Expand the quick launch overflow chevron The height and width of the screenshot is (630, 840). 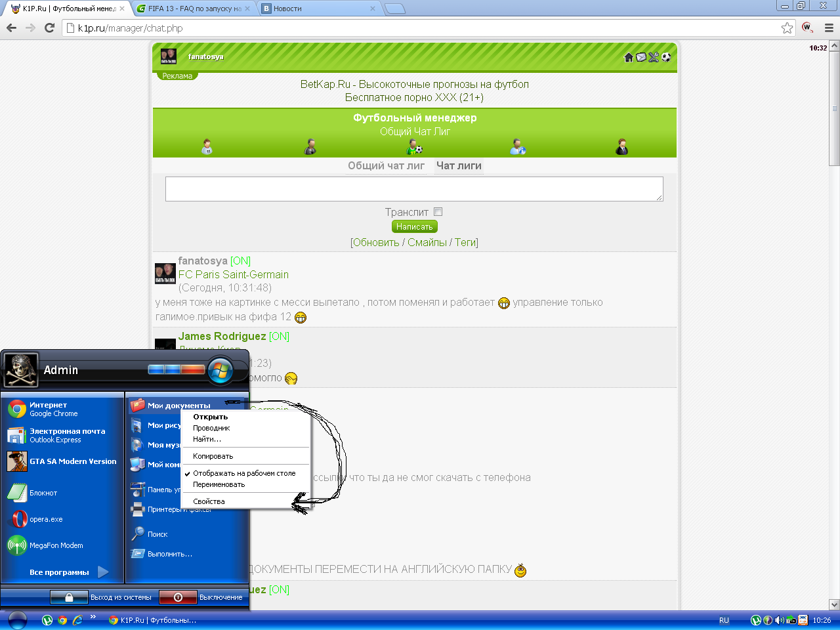[93, 617]
